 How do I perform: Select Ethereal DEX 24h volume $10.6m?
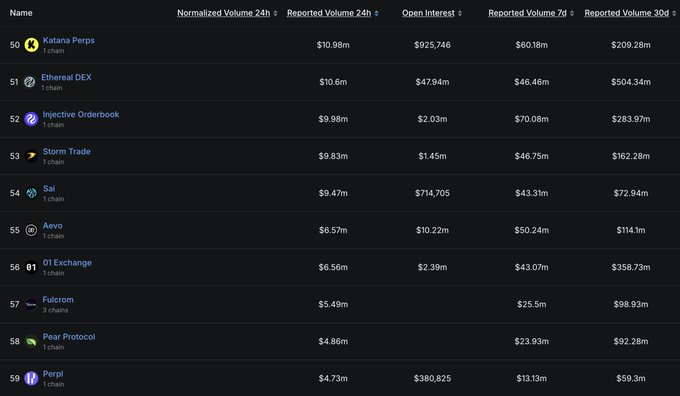coord(333,82)
